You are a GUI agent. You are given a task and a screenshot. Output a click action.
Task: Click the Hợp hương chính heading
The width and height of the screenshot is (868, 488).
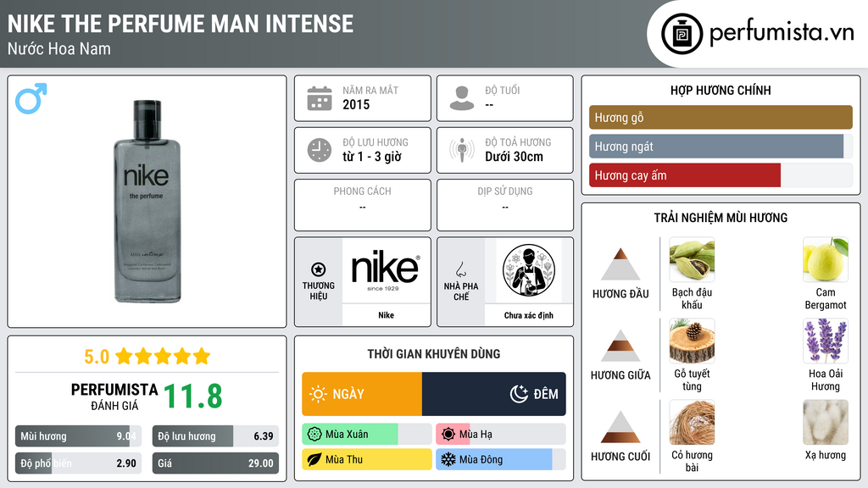[721, 90]
